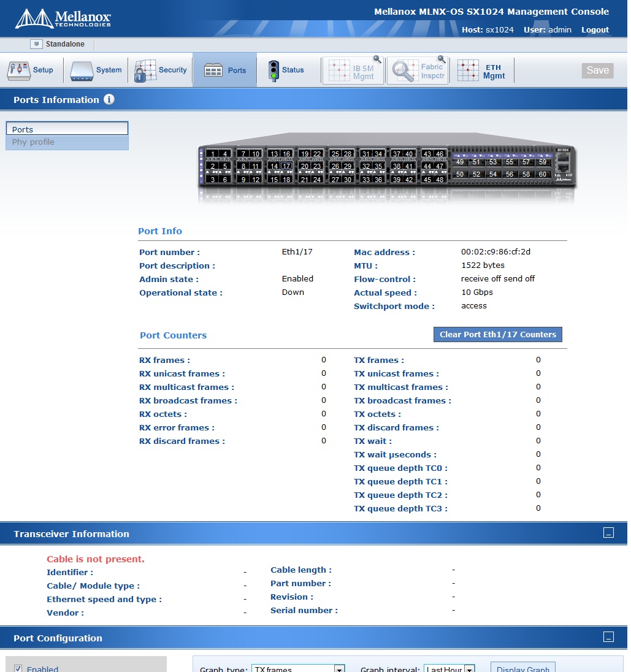Open the Setup section icon

click(18, 71)
